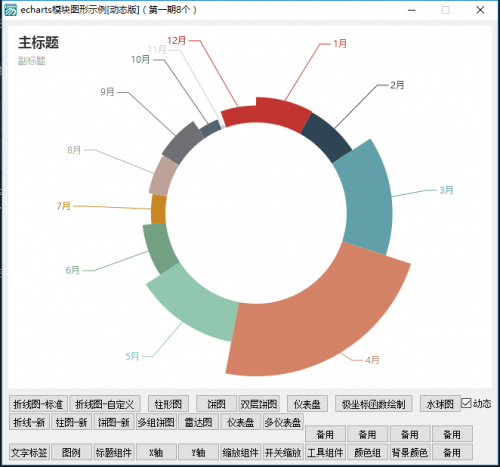The image size is (500, 467).
Task: Select the amber 7月 pie slice
Action: click(x=158, y=209)
